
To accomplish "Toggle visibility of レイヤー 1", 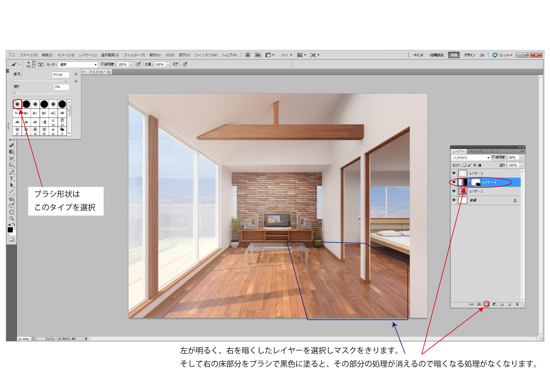I will coord(454,191).
